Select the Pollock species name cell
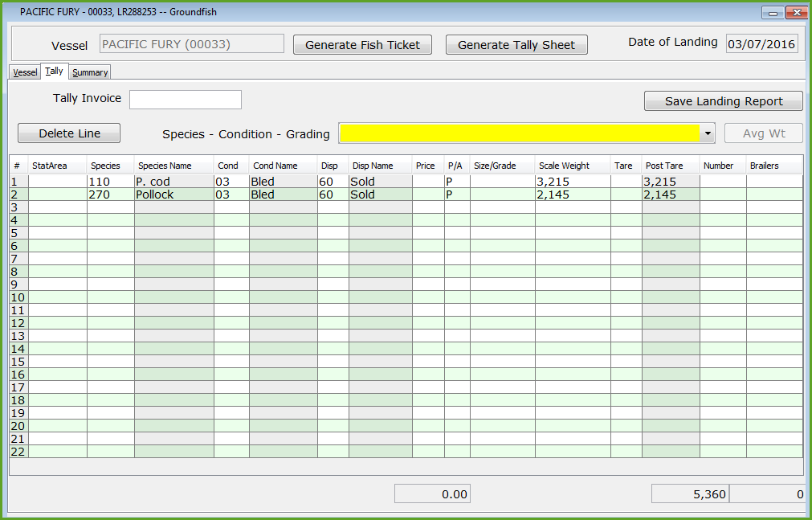Screen dimensions: 812x520 173,194
